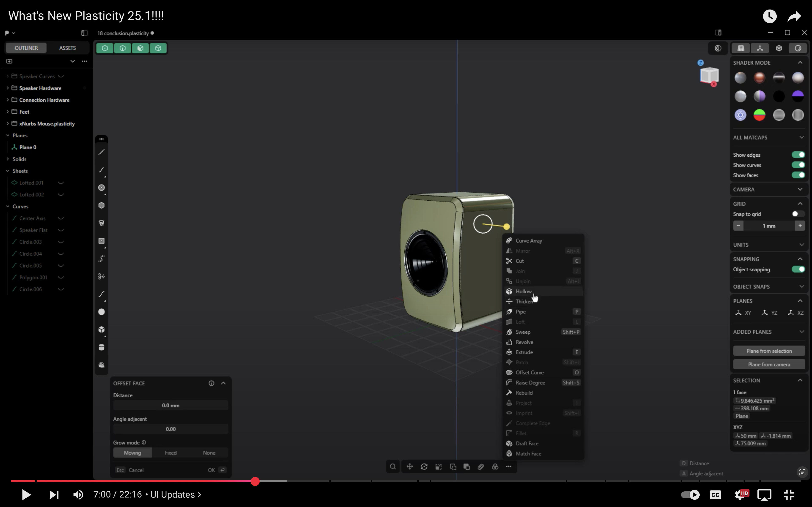Click the grid overlay icon top right

point(741,48)
